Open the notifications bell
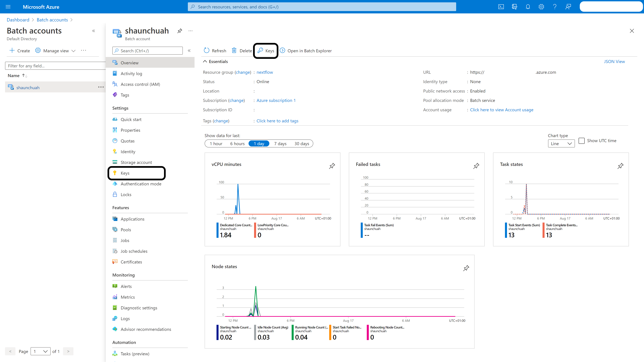Viewport: 644px width, 362px height. (528, 7)
